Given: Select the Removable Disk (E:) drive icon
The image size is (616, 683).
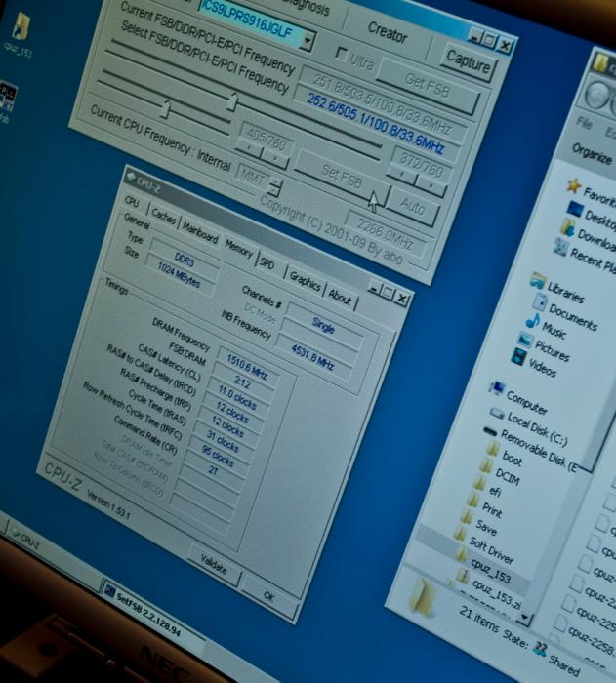Looking at the screenshot, I should (490, 431).
